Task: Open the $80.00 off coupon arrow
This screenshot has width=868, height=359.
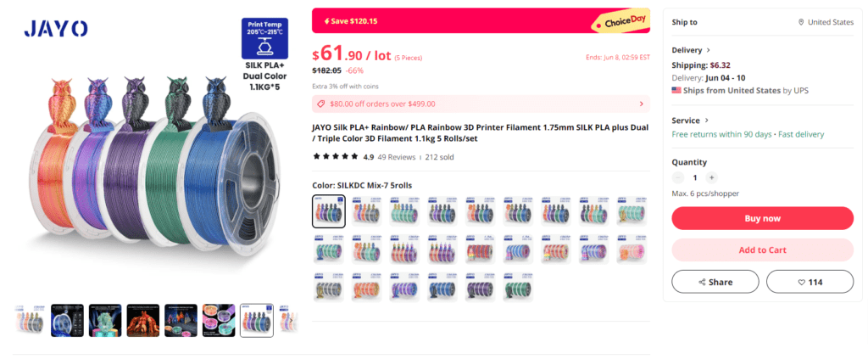Action: click(641, 104)
